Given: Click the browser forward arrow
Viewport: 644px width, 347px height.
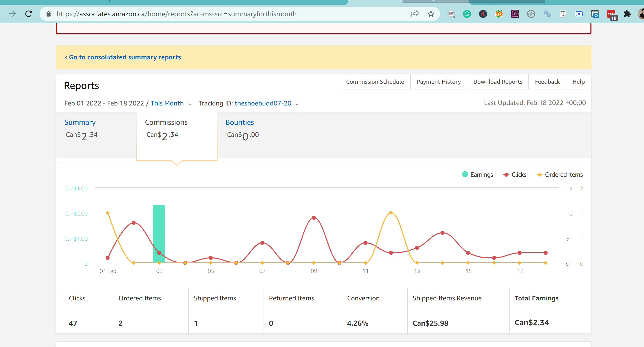Looking at the screenshot, I should click(12, 14).
